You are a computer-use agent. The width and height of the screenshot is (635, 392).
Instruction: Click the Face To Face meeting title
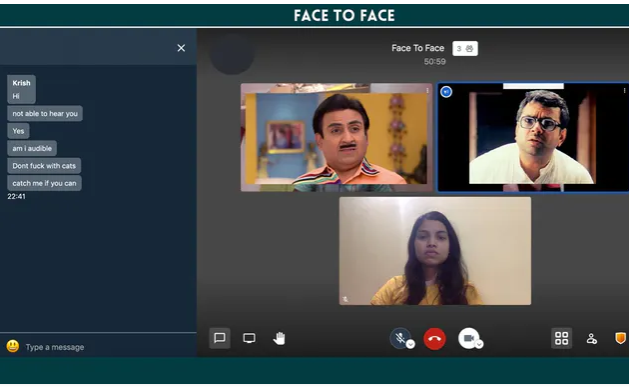[x=418, y=48]
